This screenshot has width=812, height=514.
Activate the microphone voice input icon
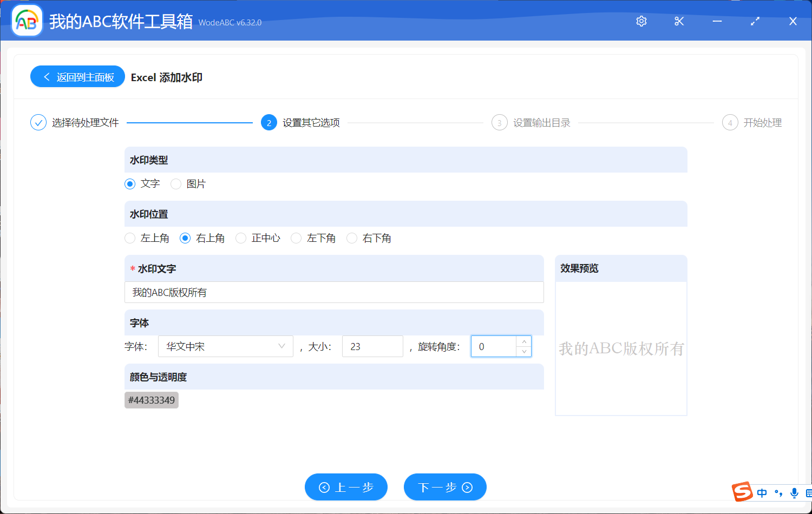pos(794,493)
